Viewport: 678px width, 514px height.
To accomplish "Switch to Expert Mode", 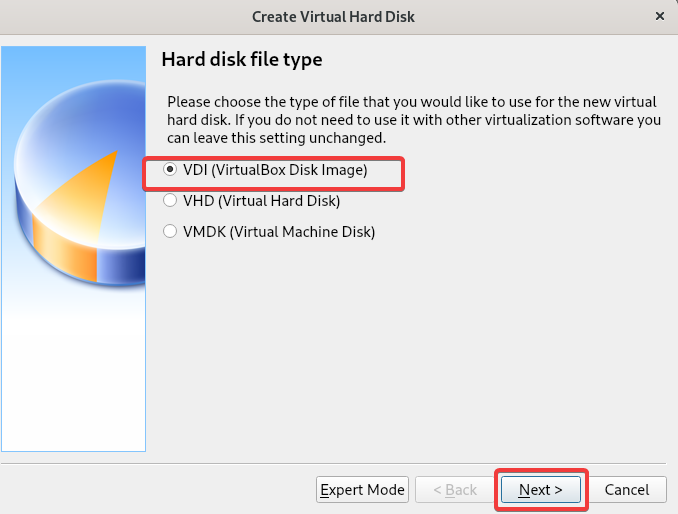I will [x=362, y=490].
